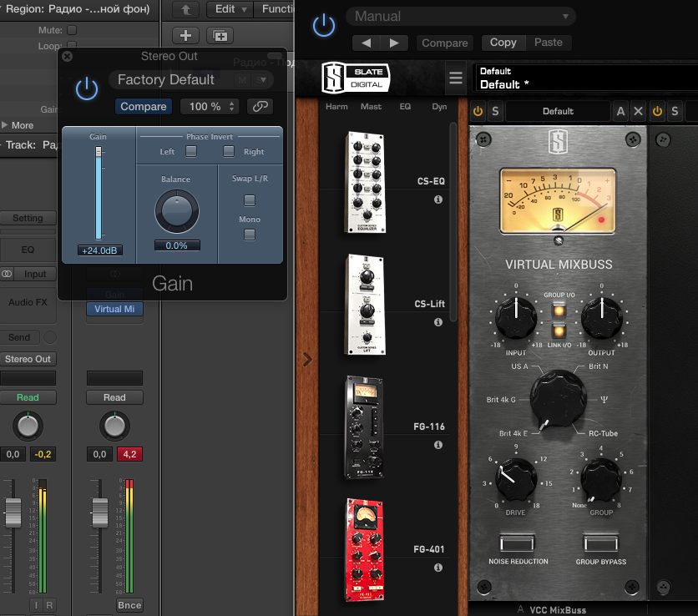
Task: Toggle the LINK I/O light button
Action: tap(559, 331)
